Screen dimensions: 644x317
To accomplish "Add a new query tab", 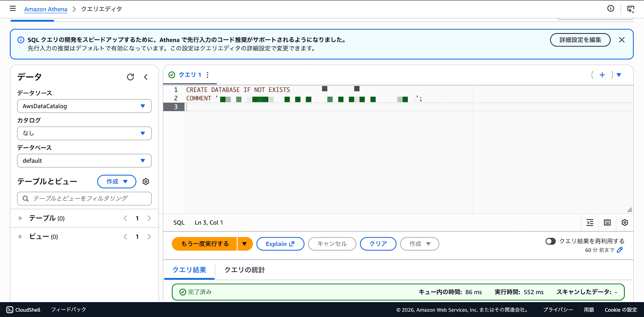I will 602,75.
